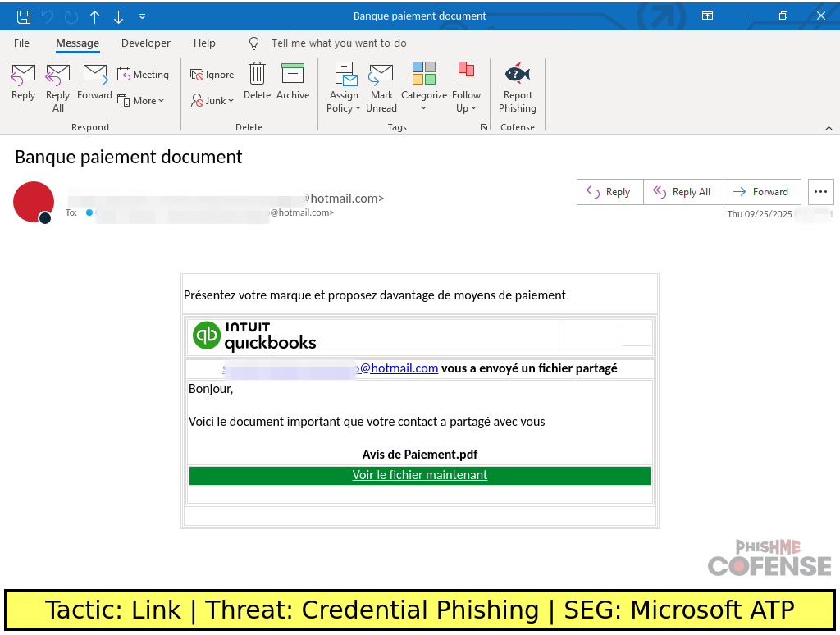The image size is (840, 635).
Task: Expand the More respond options dropdown
Action: [x=141, y=101]
